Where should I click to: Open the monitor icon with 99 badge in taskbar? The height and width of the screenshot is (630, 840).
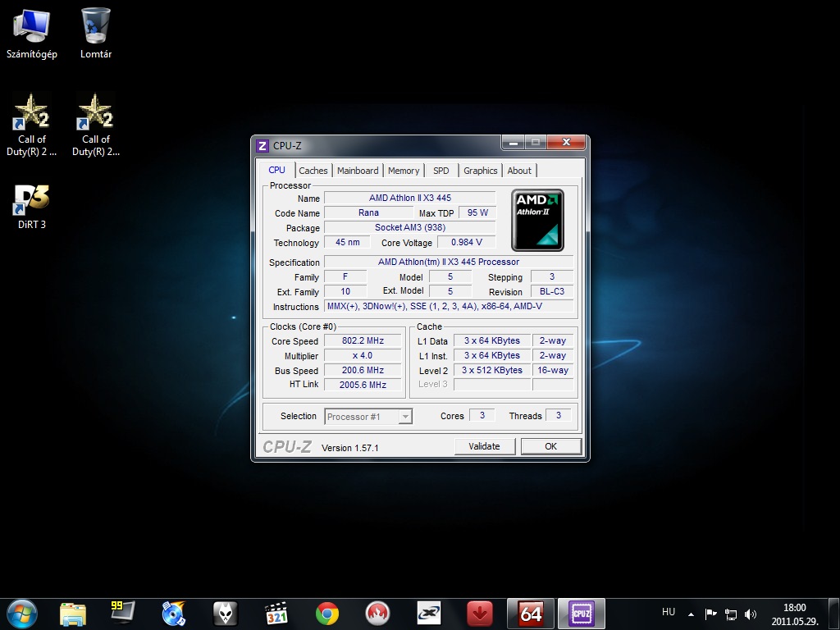pos(123,614)
